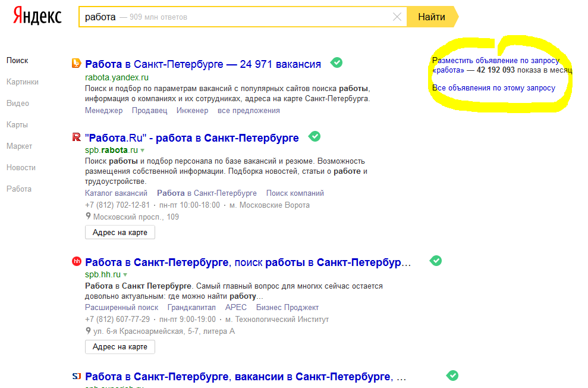The image size is (588, 388).
Task: Open the 'все предложения' link
Action: (249, 111)
